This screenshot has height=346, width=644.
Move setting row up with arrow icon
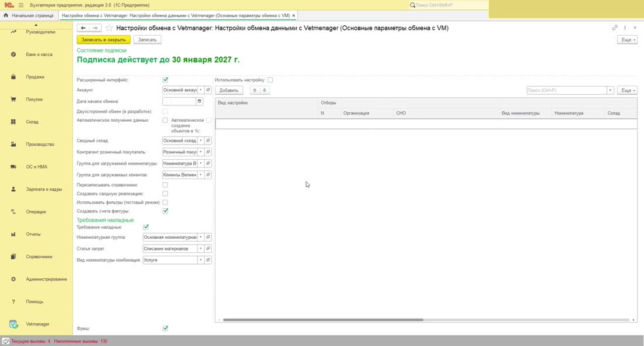click(x=255, y=90)
